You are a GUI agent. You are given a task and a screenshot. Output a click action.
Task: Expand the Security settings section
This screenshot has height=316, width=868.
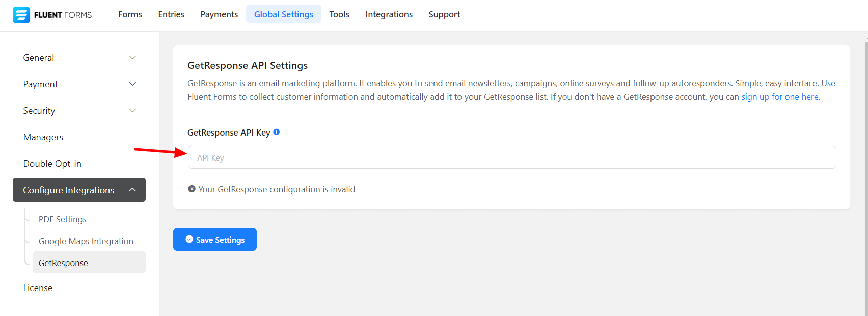tap(79, 111)
